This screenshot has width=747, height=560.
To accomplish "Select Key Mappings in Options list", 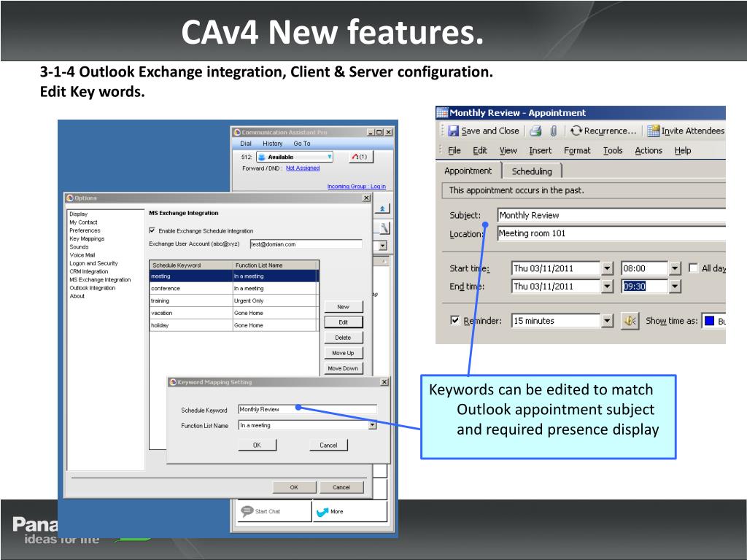I will click(x=87, y=238).
